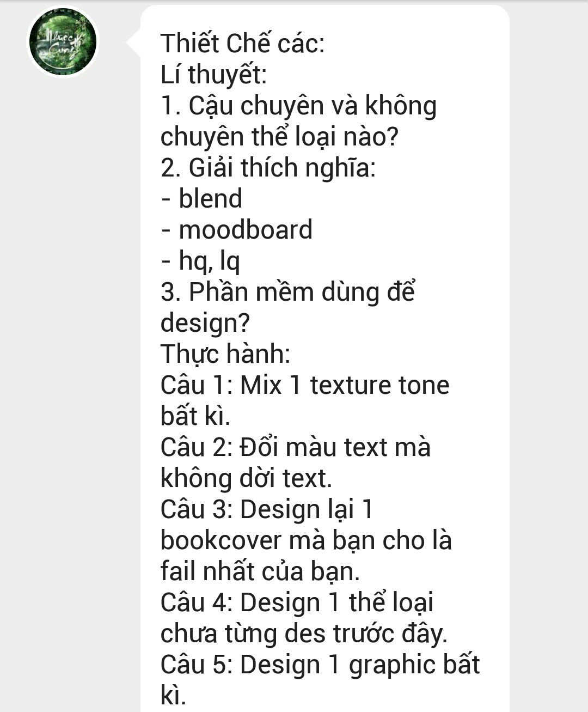Click the "chuyên thể loại nào?" text
The image size is (588, 712).
[279, 137]
